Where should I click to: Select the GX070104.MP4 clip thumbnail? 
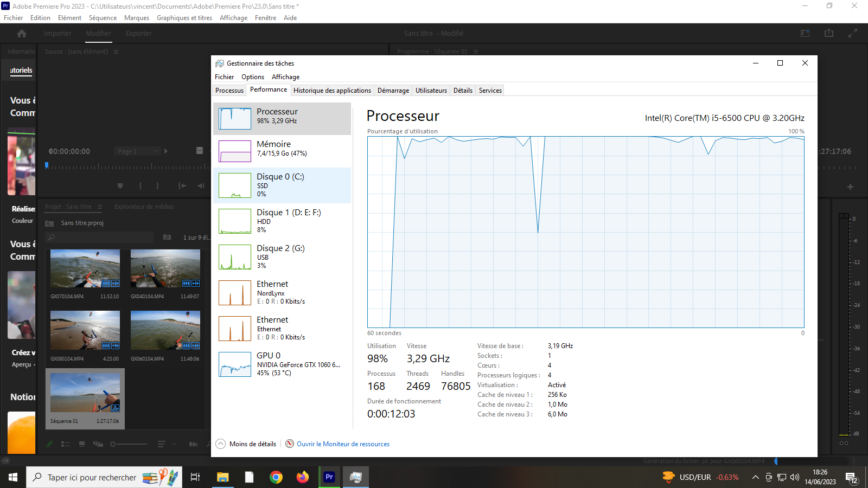click(85, 268)
